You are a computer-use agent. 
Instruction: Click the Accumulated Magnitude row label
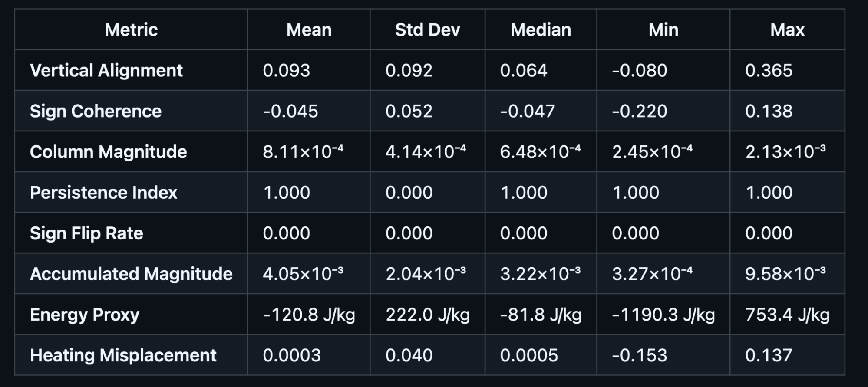click(x=131, y=274)
